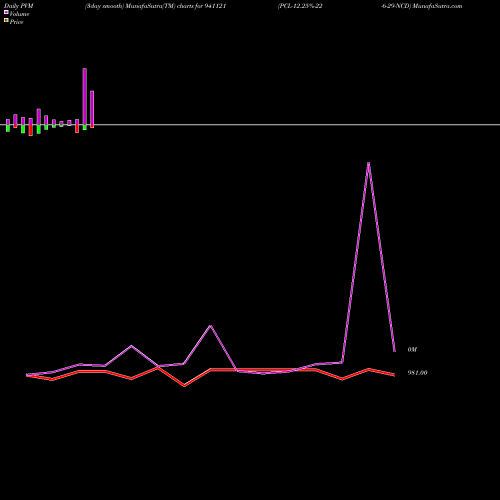Viewport: 500px width, 500px height.
Task: Select the Price legend label
Action: click(17, 22)
